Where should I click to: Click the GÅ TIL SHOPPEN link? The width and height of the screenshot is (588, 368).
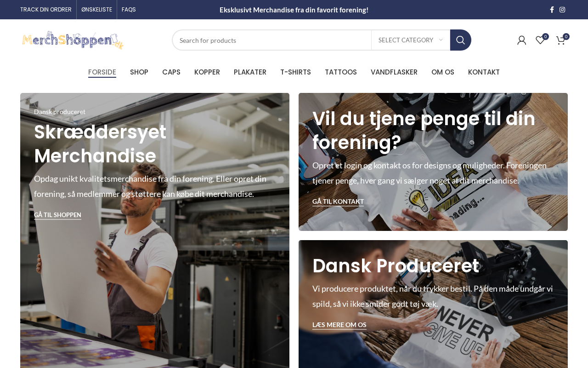pyautogui.click(x=57, y=215)
